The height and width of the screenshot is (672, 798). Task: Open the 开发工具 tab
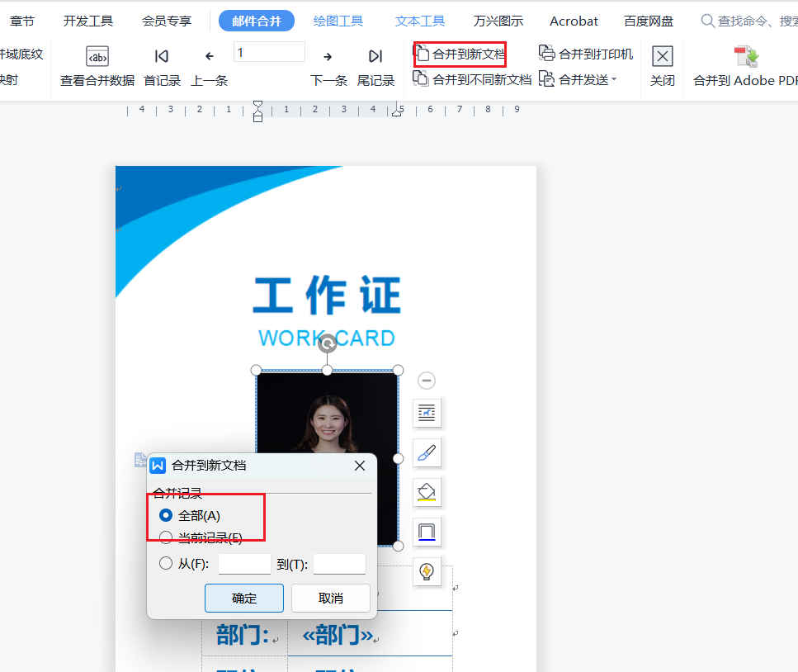88,21
